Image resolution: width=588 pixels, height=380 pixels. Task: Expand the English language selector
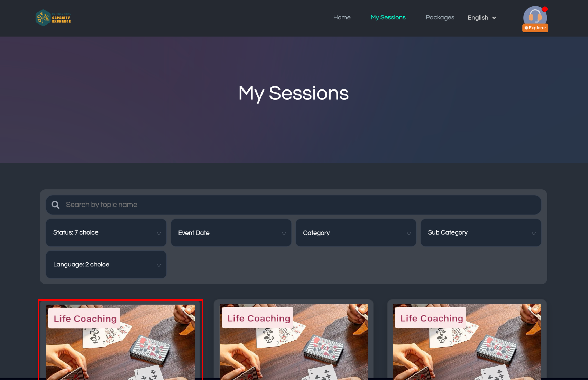[x=482, y=18]
